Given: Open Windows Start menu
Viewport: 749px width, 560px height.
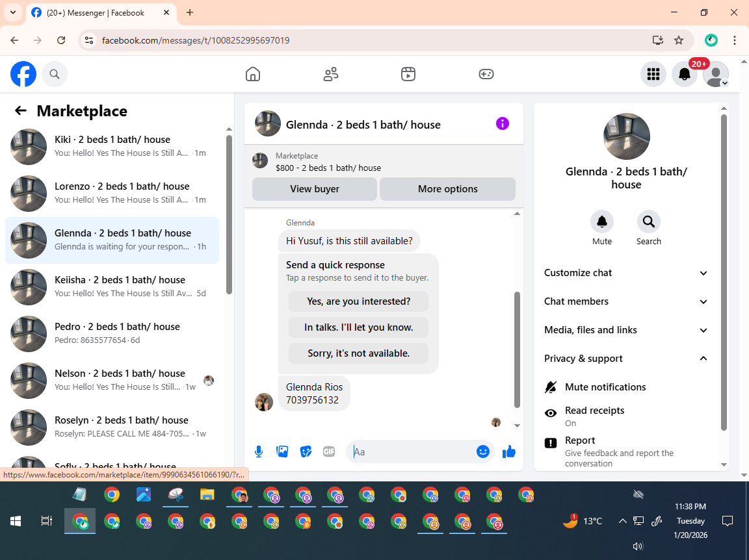Looking at the screenshot, I should tap(16, 521).
